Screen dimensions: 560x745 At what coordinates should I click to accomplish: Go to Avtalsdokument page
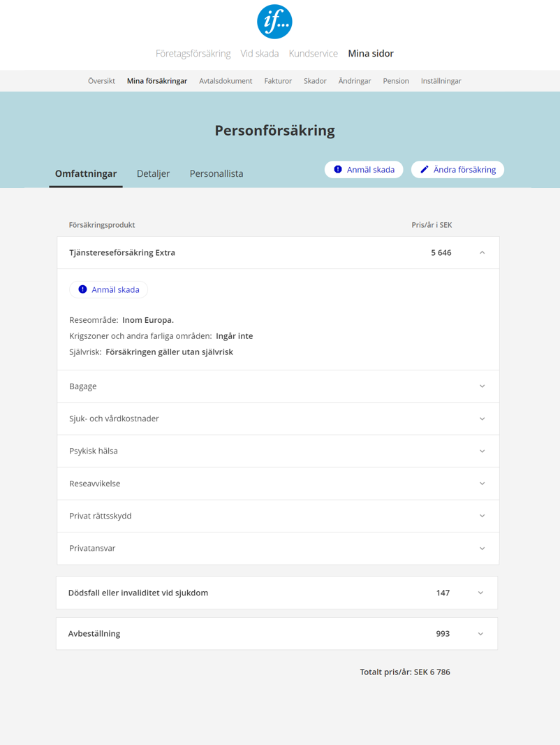[x=226, y=81]
